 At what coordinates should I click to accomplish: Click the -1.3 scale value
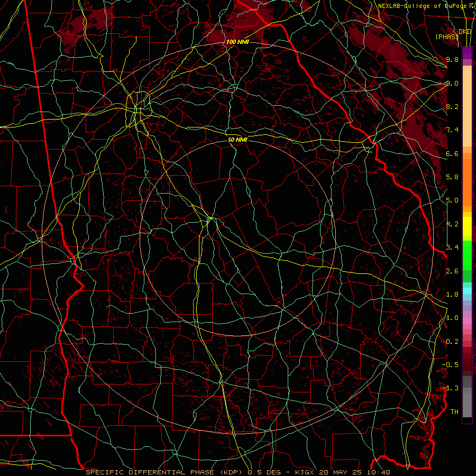450,388
